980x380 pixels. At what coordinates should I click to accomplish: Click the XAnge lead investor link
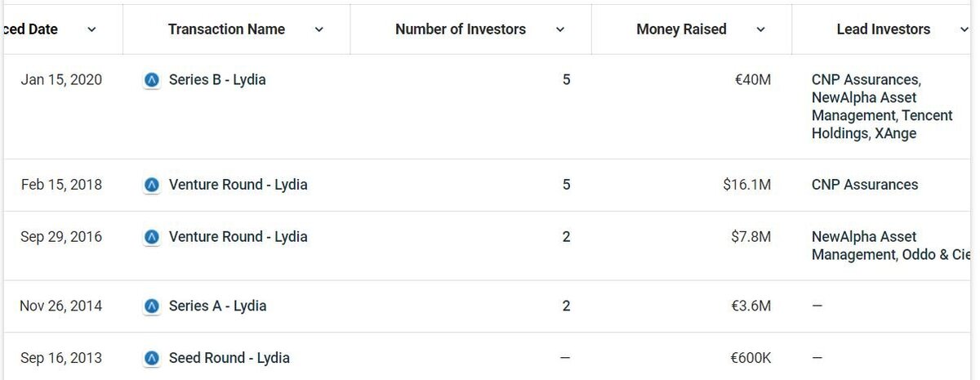pyautogui.click(x=895, y=133)
